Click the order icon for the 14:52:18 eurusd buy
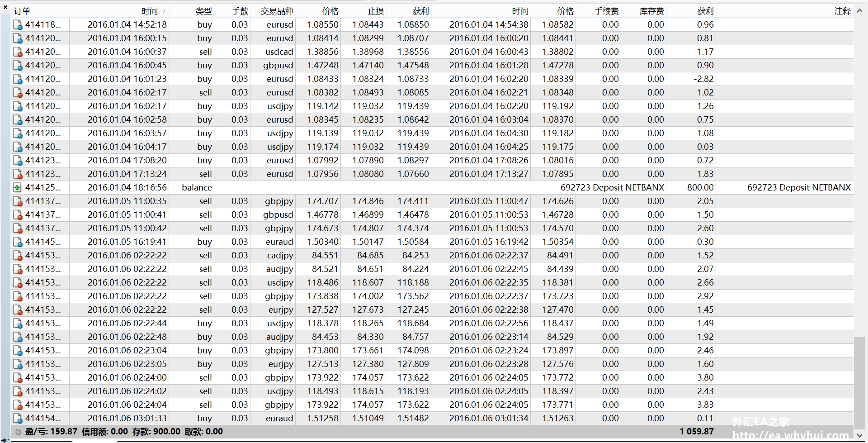 [18, 25]
